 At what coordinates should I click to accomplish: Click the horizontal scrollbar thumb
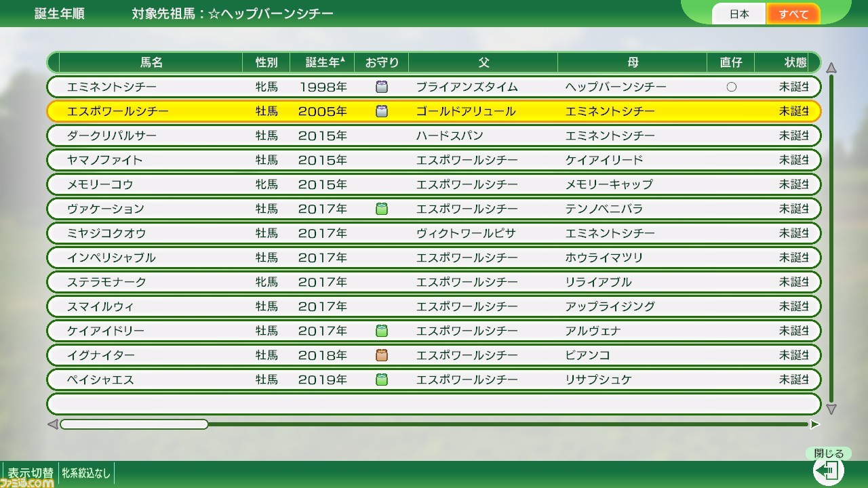coord(134,424)
